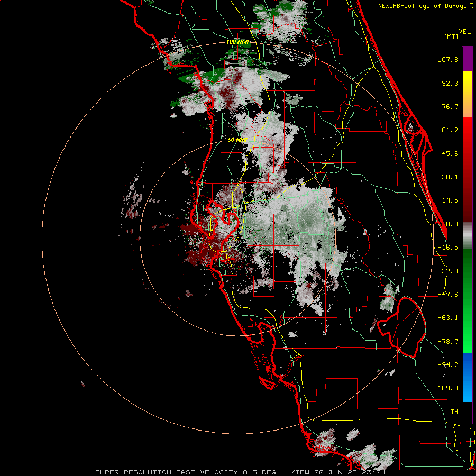Select the -47.6 legend value

point(448,295)
